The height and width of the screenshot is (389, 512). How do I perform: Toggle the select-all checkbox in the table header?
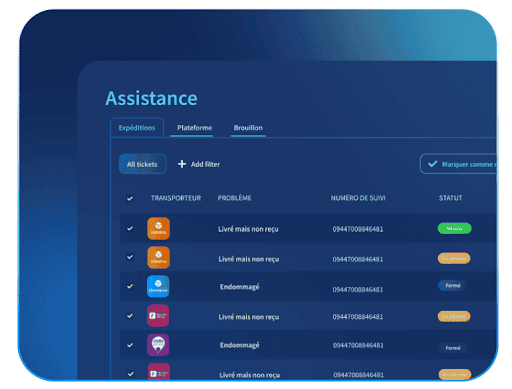tap(130, 199)
